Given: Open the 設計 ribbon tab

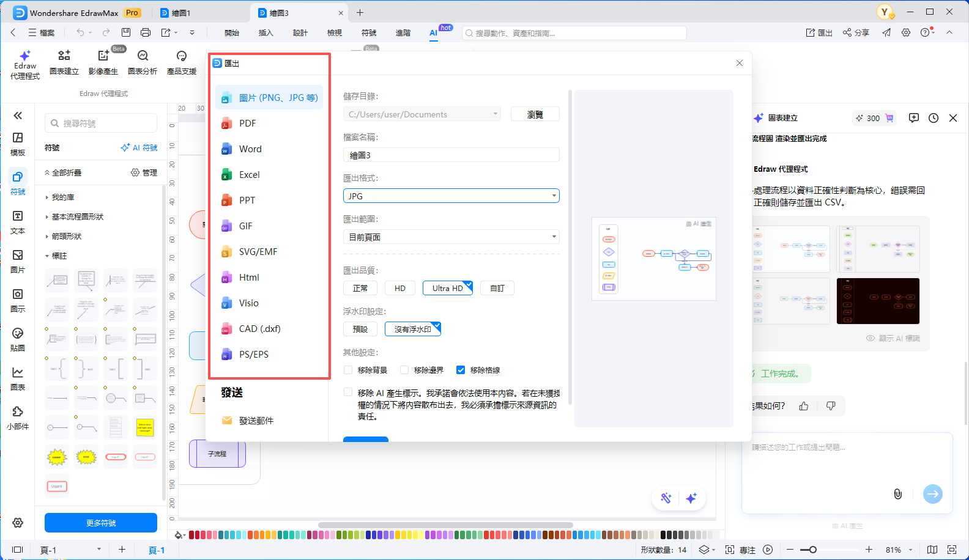Looking at the screenshot, I should coord(300,33).
